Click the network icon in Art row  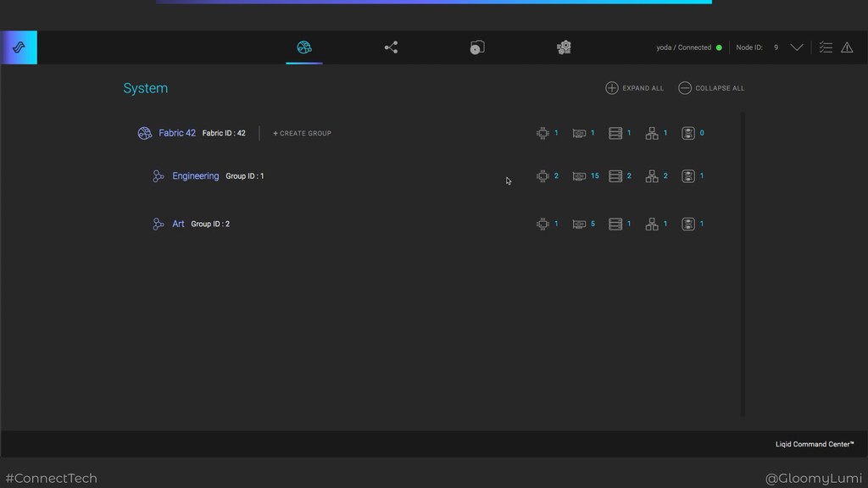[x=652, y=224]
